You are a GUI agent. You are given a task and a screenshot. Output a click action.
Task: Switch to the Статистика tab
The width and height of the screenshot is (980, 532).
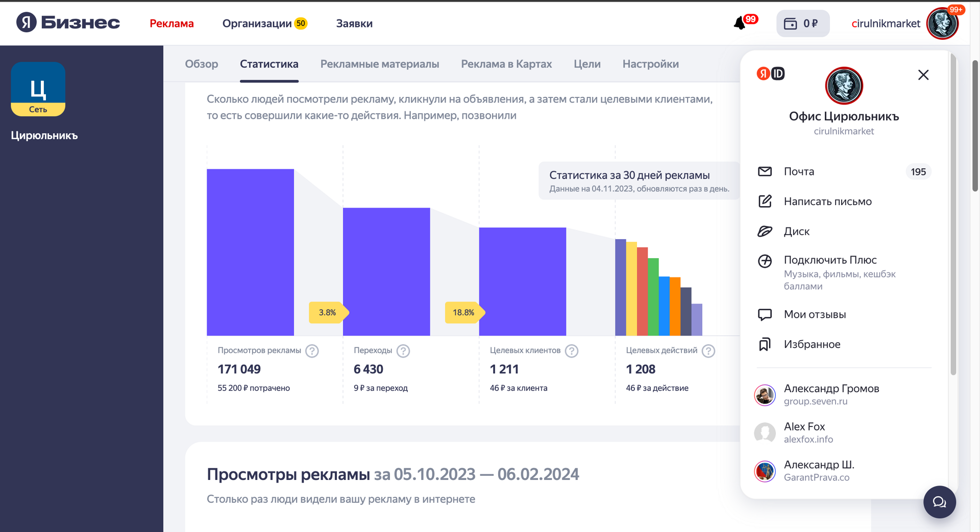coord(269,64)
